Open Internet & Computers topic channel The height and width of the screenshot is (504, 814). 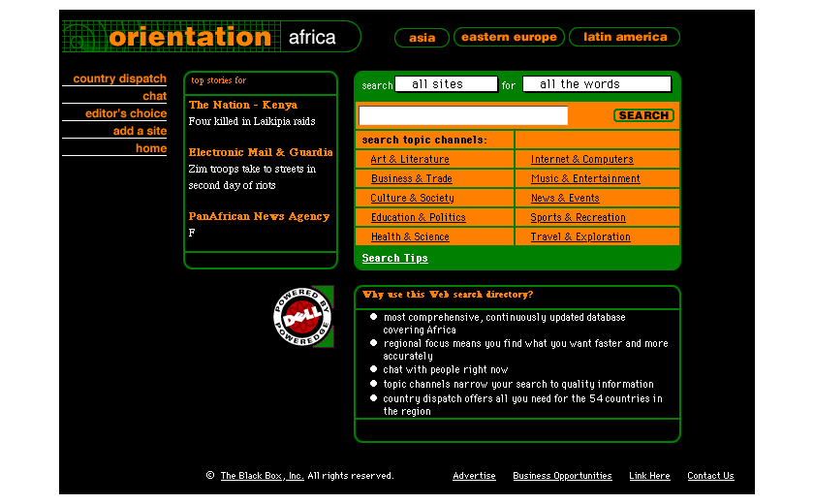pos(581,159)
